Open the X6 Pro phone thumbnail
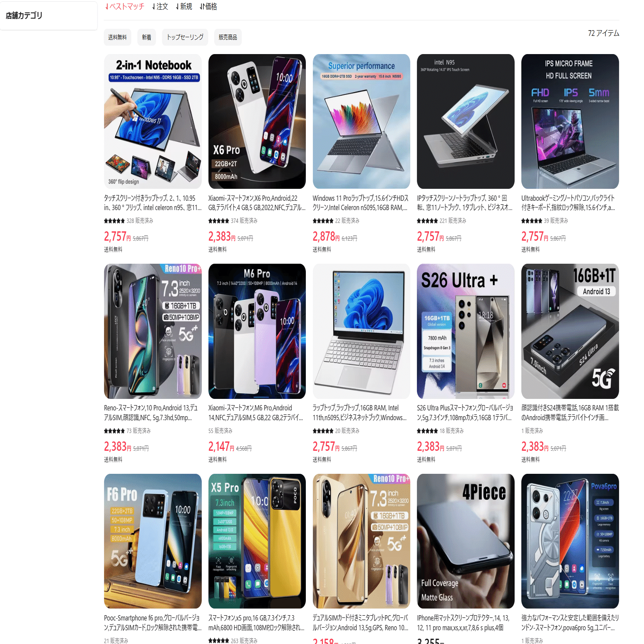Image resolution: width=644 pixels, height=644 pixels. click(257, 121)
